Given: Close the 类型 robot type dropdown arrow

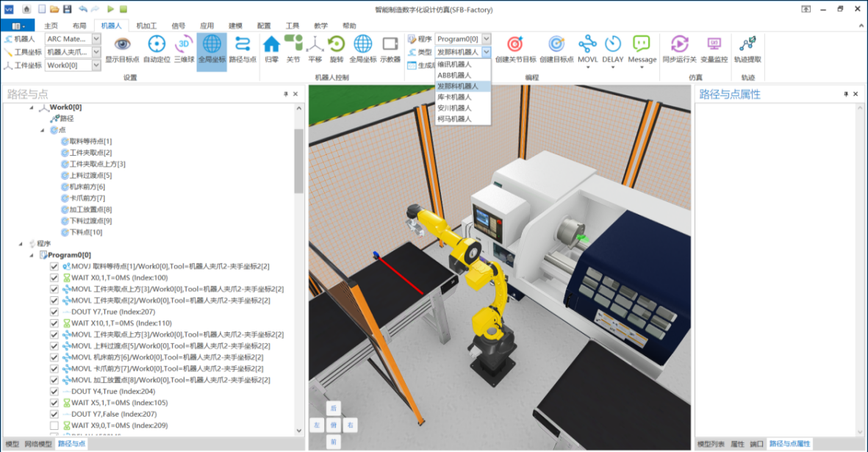Looking at the screenshot, I should [486, 52].
